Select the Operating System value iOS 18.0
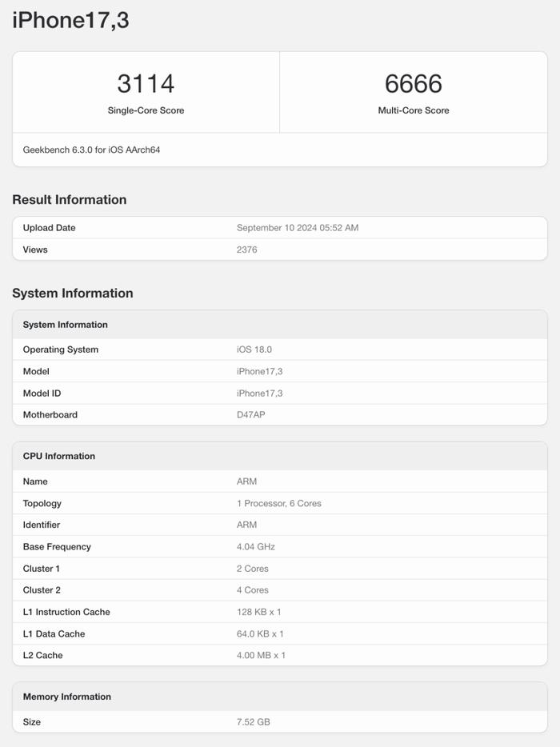The height and width of the screenshot is (747, 560). pyautogui.click(x=254, y=350)
